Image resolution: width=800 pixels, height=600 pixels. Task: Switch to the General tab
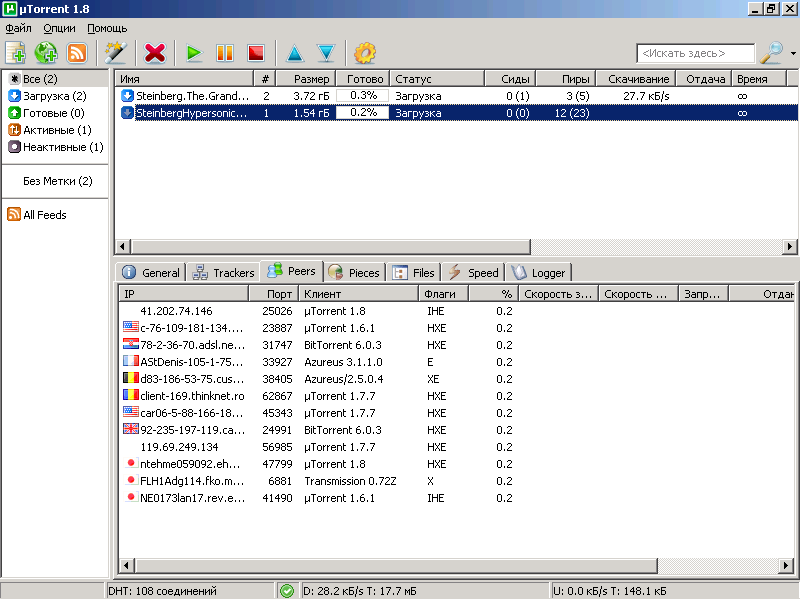click(151, 272)
